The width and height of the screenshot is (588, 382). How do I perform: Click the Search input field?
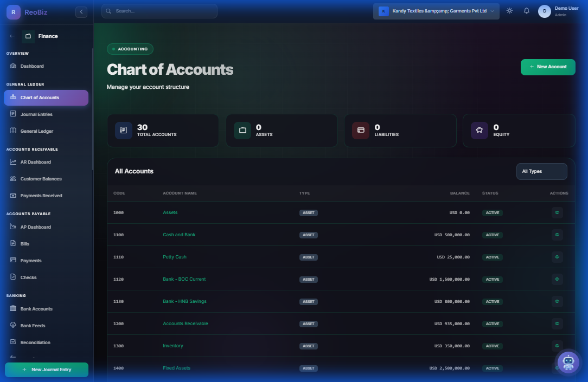tap(159, 11)
